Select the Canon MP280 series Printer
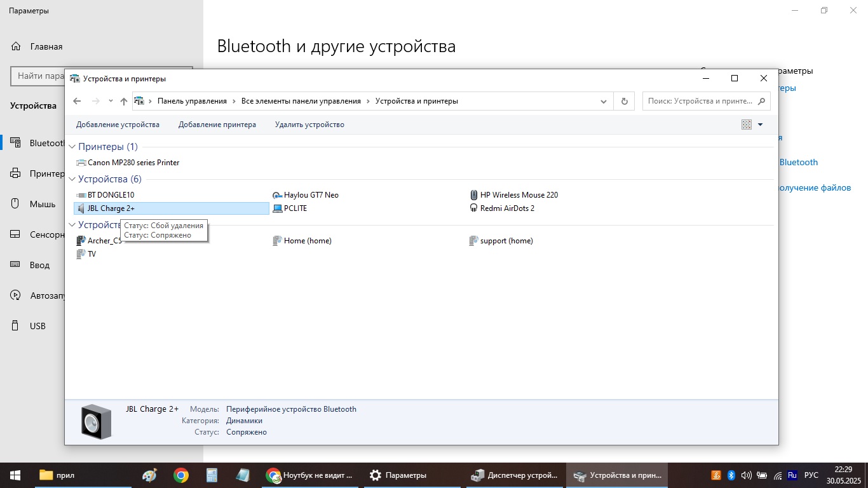The width and height of the screenshot is (868, 488). tap(127, 163)
